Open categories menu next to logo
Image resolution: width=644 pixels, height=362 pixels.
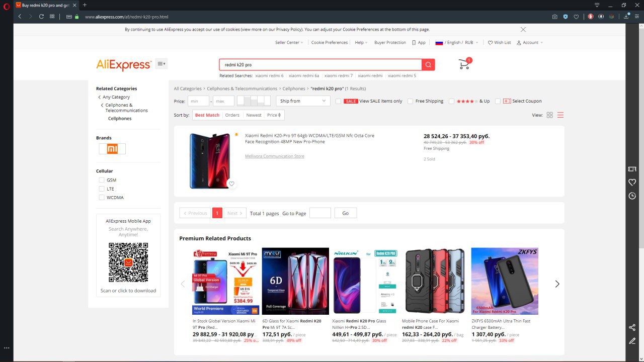point(162,64)
